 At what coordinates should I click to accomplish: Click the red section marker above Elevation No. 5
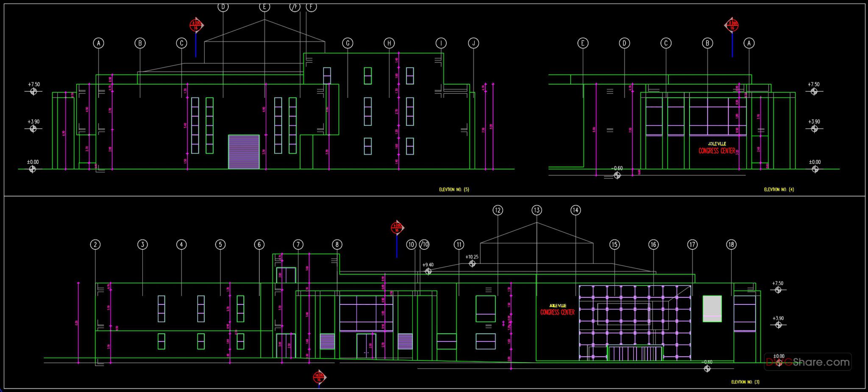pyautogui.click(x=196, y=25)
